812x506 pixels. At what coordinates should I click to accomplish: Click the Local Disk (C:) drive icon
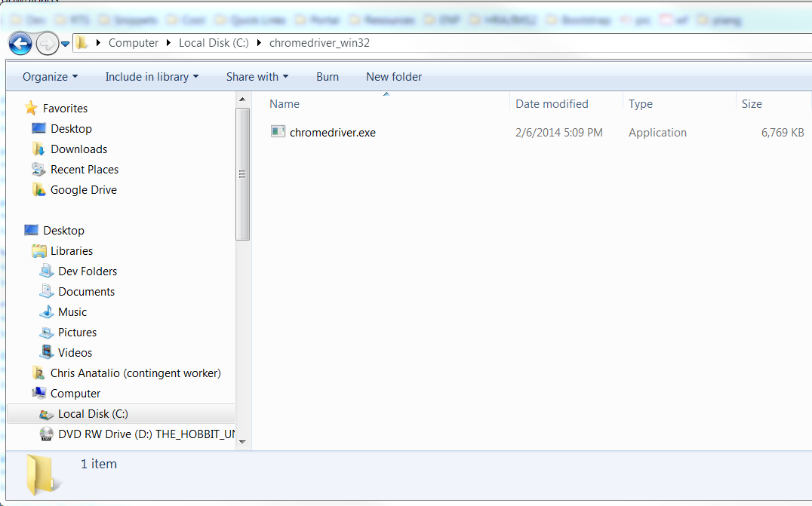coord(47,415)
